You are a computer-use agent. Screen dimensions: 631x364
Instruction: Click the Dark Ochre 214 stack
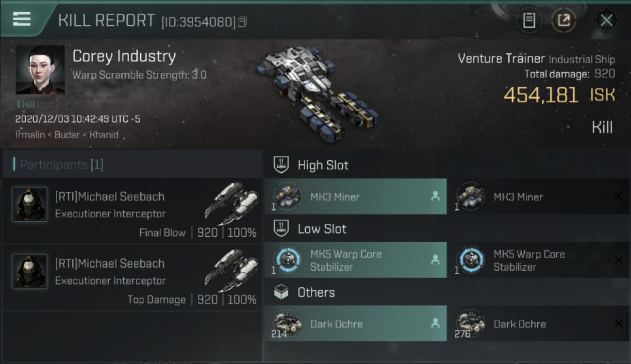pos(355,324)
